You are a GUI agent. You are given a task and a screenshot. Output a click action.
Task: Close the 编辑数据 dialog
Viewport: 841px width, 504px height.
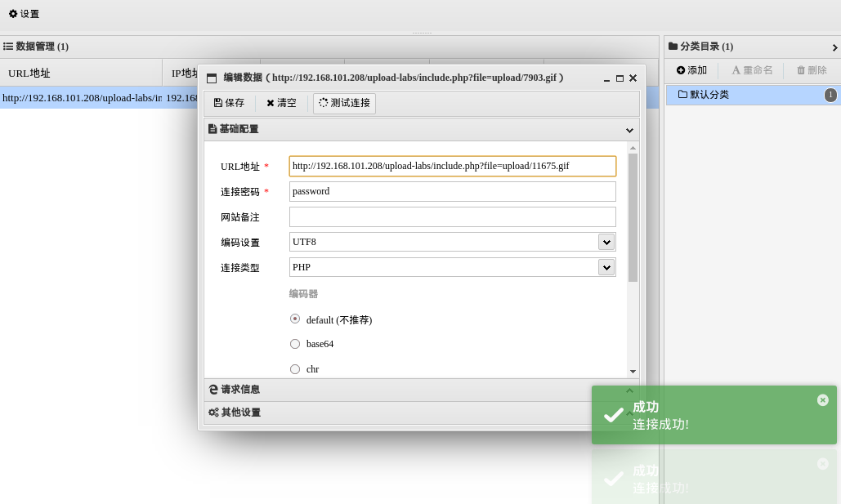coord(633,78)
